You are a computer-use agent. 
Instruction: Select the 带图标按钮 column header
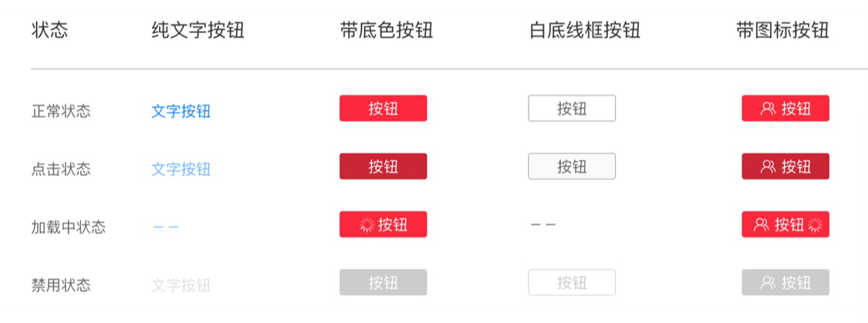(783, 30)
